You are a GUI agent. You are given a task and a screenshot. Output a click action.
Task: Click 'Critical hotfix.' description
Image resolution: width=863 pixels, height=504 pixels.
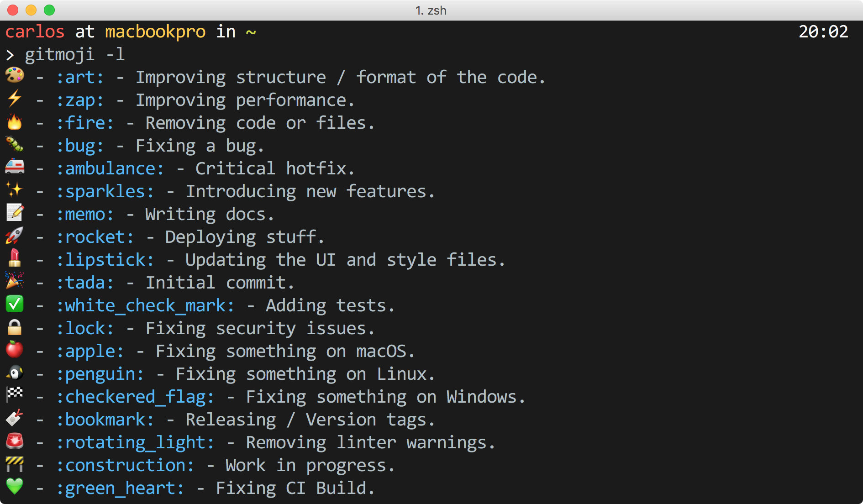point(275,168)
